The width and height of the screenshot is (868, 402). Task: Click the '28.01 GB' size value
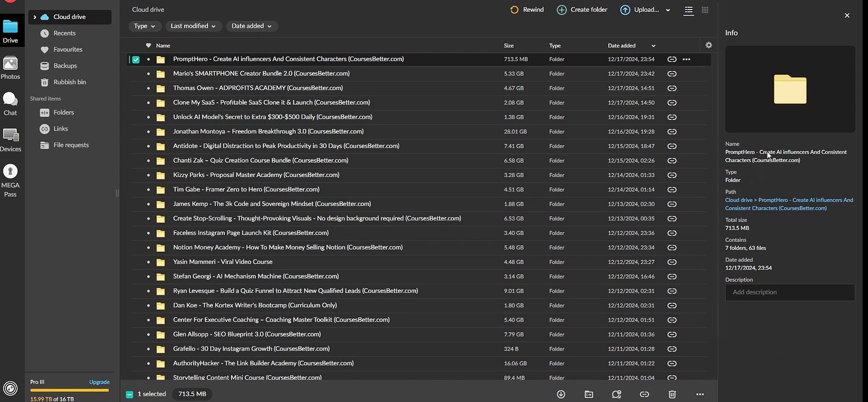515,132
